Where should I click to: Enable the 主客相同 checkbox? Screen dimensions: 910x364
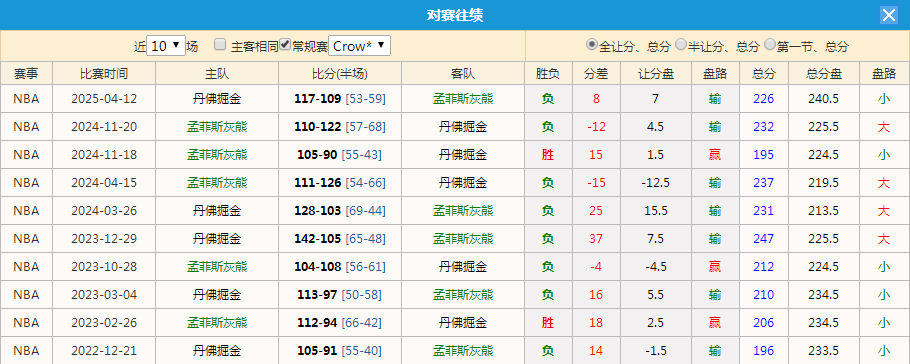click(x=220, y=45)
